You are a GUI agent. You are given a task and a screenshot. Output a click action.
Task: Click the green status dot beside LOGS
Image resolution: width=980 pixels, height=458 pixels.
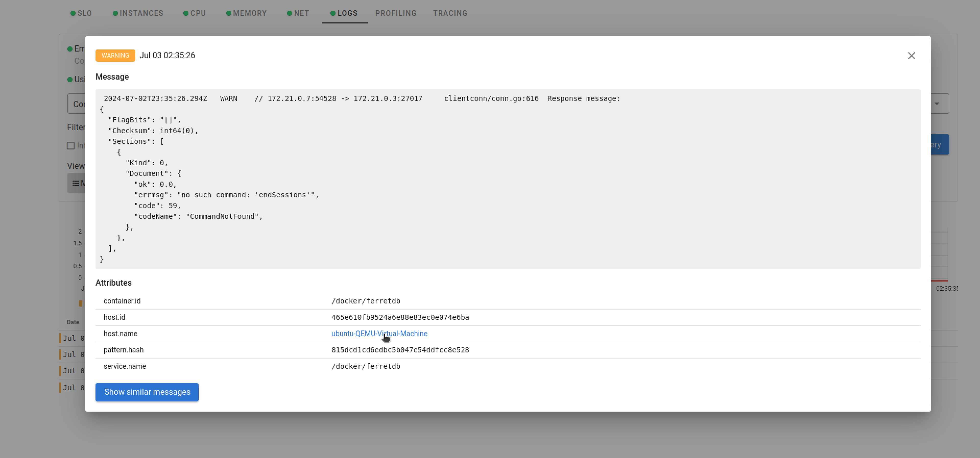(333, 13)
